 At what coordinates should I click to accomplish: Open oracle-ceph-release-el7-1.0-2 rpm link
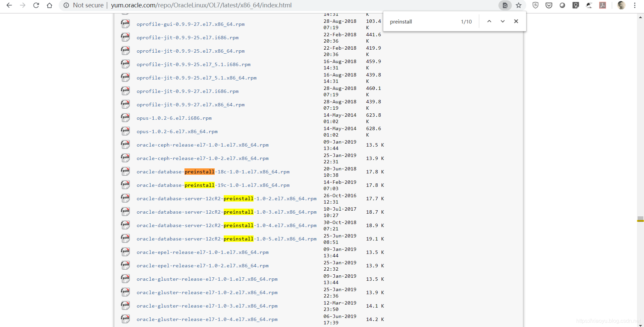click(203, 158)
